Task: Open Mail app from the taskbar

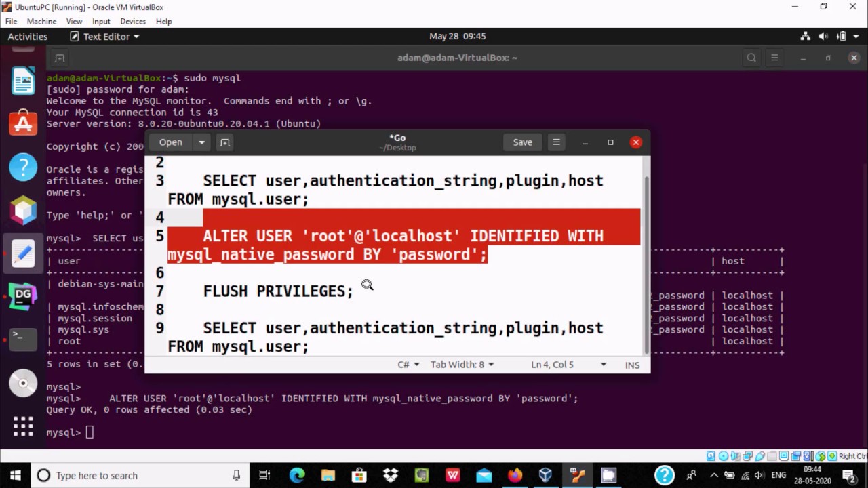Action: [x=484, y=475]
